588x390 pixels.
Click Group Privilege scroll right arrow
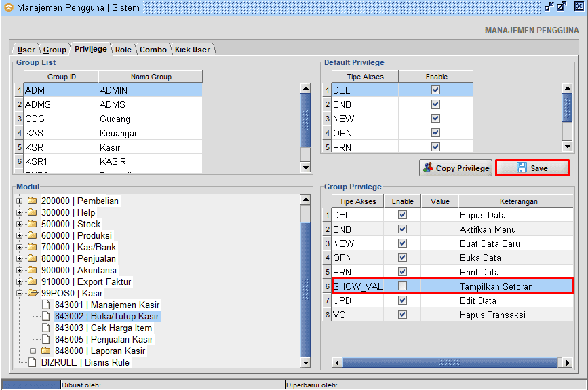pos(568,363)
